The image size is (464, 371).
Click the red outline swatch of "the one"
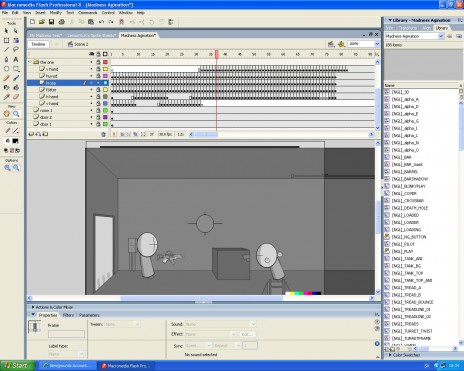pyautogui.click(x=105, y=62)
